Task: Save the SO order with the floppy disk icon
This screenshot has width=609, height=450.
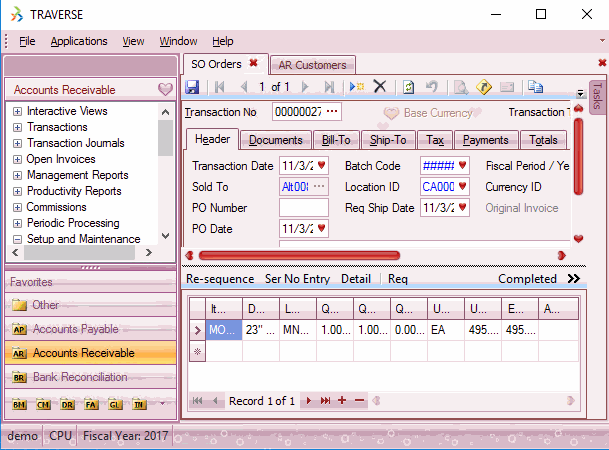Action: [192, 87]
